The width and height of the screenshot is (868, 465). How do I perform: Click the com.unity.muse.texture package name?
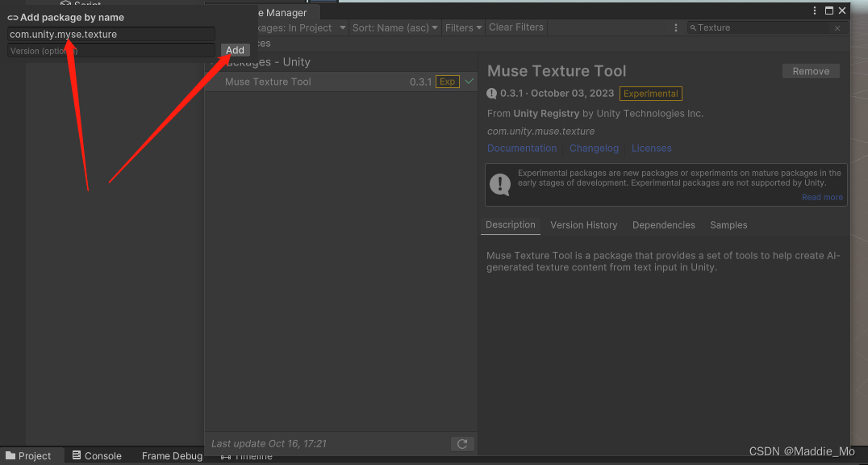pyautogui.click(x=540, y=132)
